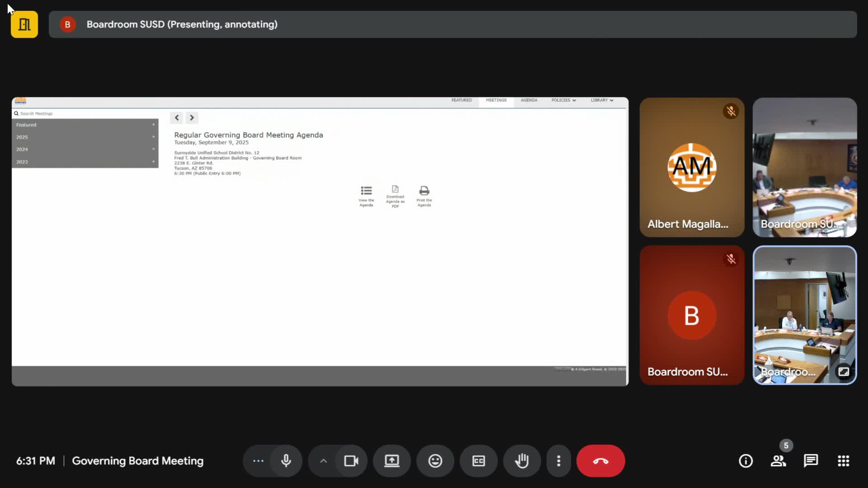Image resolution: width=868 pixels, height=488 pixels.
Task: Open the activities grid icon
Action: [843, 461]
